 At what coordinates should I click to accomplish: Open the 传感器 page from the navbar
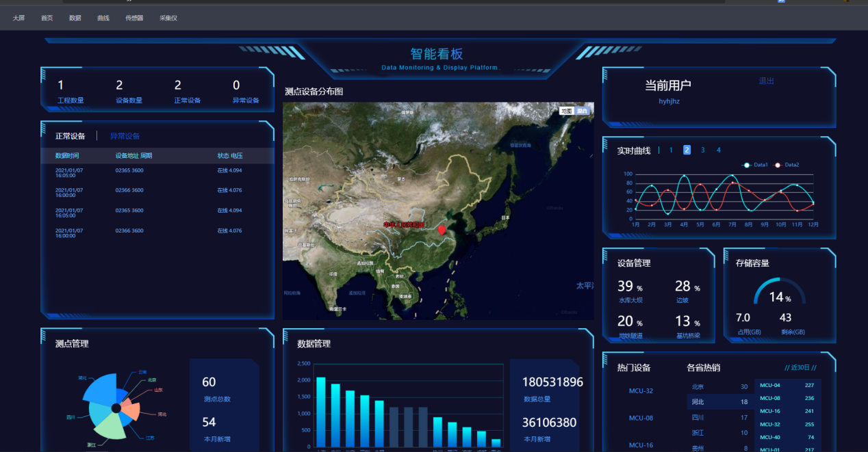pyautogui.click(x=134, y=18)
